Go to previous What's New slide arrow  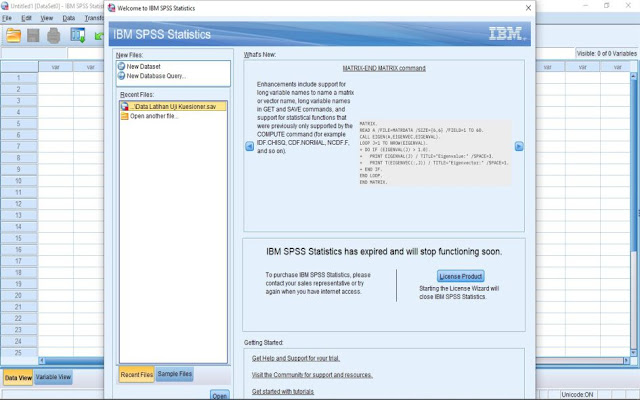coord(250,146)
